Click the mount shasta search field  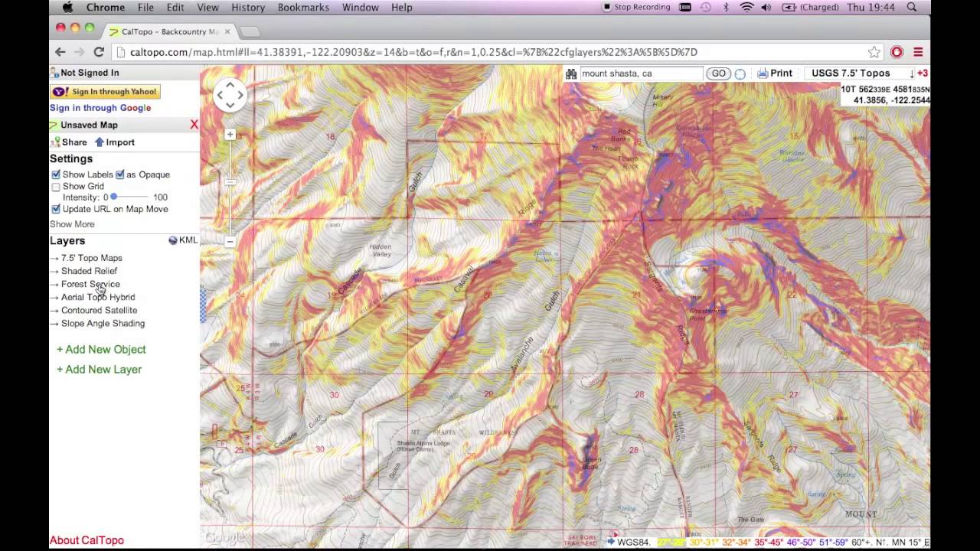(x=641, y=73)
